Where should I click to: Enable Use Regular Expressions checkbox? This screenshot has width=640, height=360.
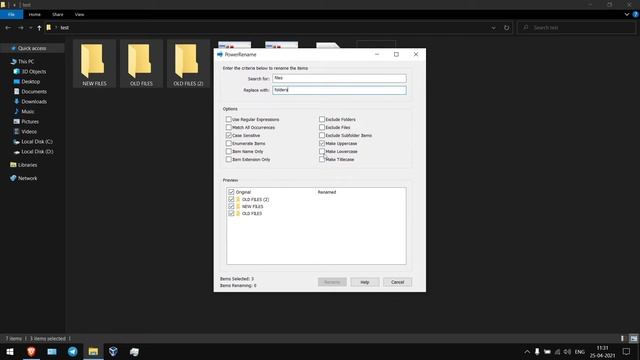point(229,119)
